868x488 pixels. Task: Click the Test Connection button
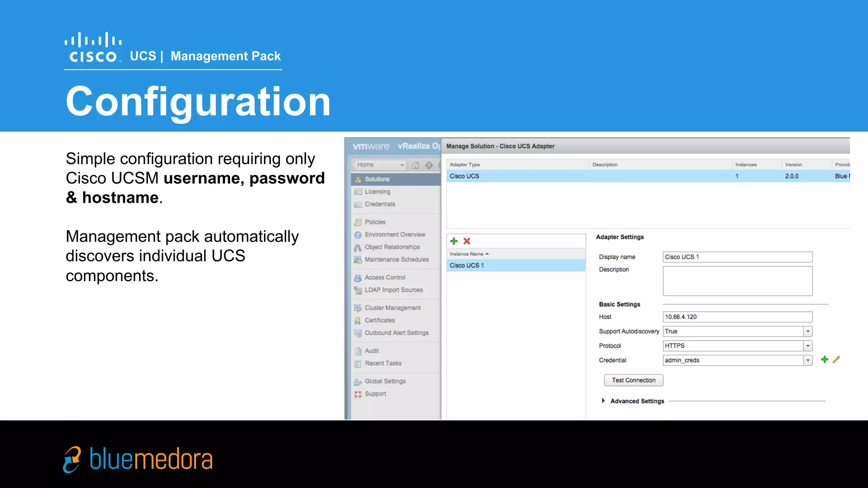(x=634, y=380)
